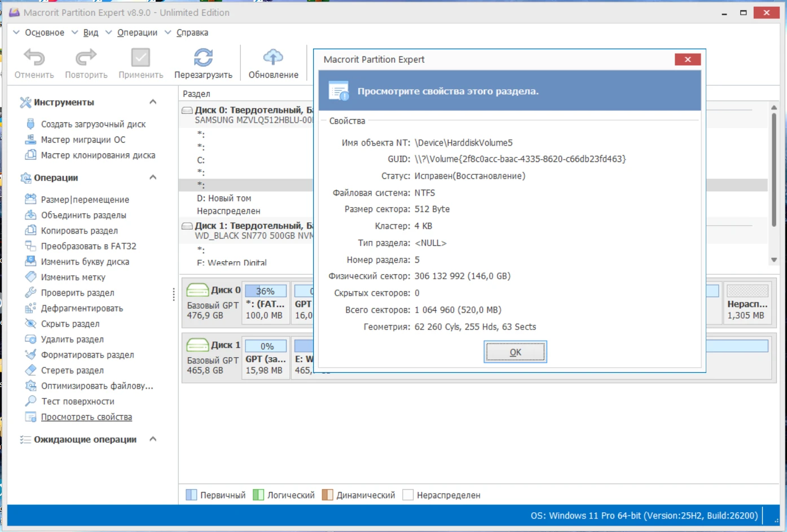The height and width of the screenshot is (532, 787).
Task: Click the Отменить undo arrow icon
Action: click(34, 58)
